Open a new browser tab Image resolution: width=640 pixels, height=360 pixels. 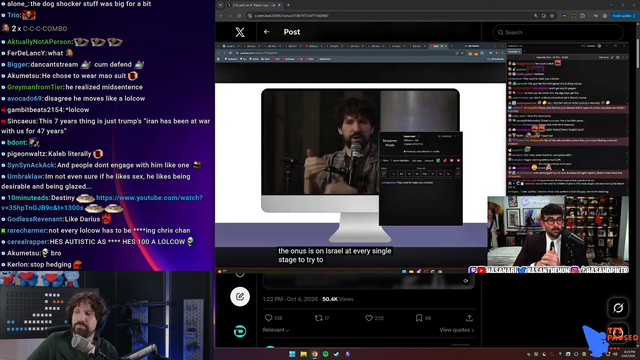pyautogui.click(x=288, y=5)
